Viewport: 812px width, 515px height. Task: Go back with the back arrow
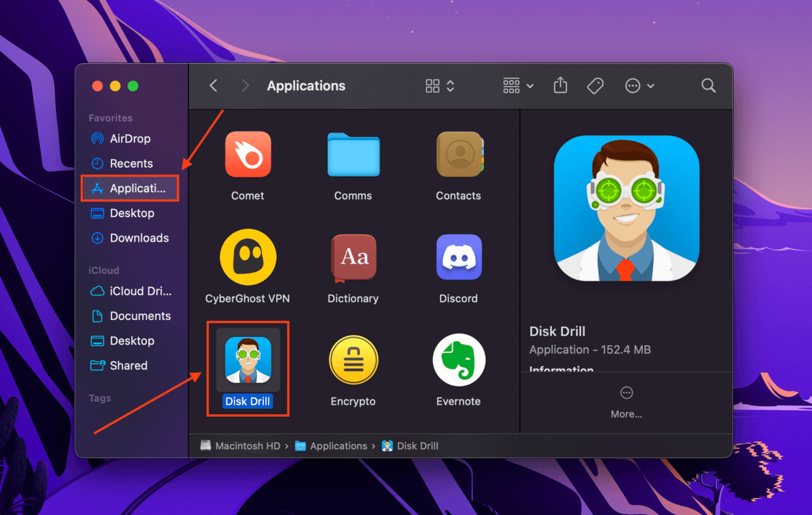pos(213,86)
